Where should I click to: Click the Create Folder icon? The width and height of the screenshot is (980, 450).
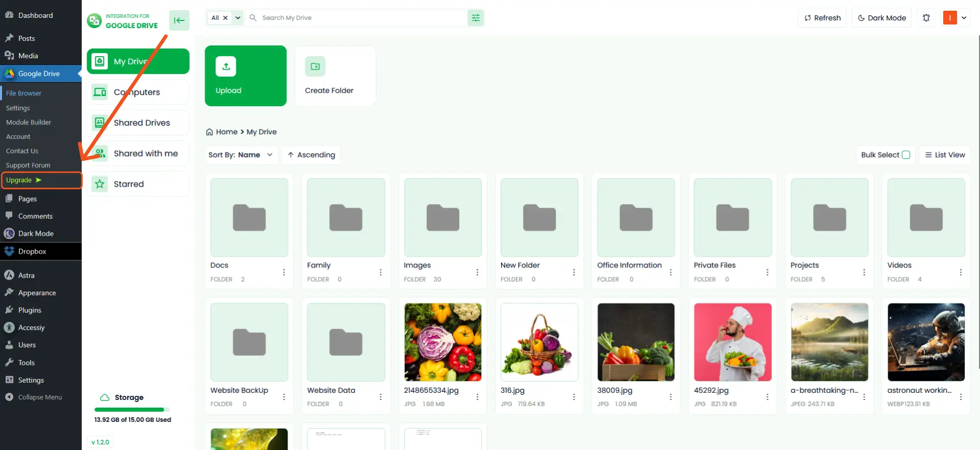[x=315, y=66]
